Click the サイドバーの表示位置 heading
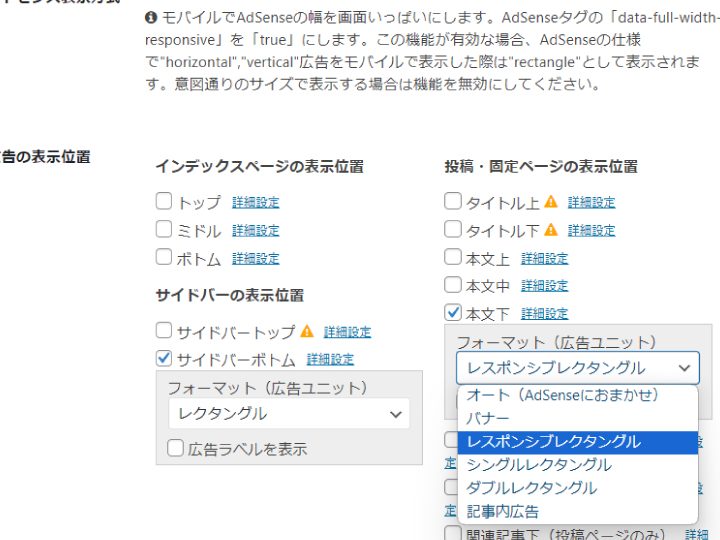Image resolution: width=720 pixels, height=540 pixels. (230, 295)
